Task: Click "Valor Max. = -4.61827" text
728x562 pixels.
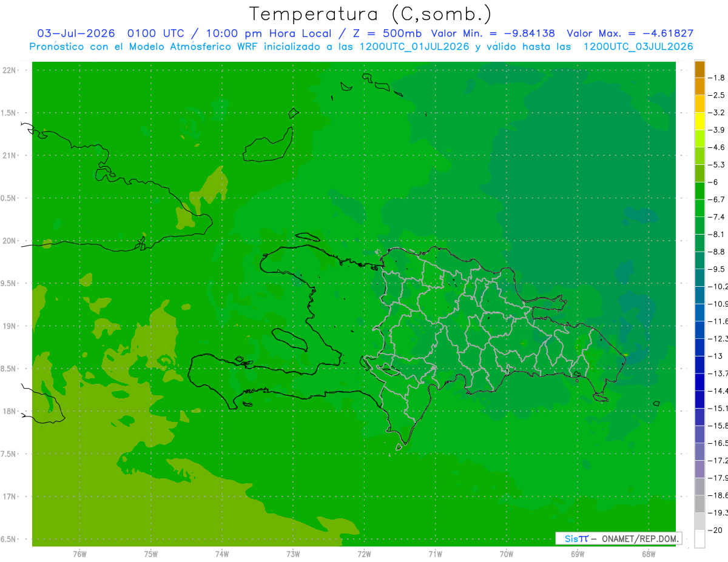Action: pos(630,33)
